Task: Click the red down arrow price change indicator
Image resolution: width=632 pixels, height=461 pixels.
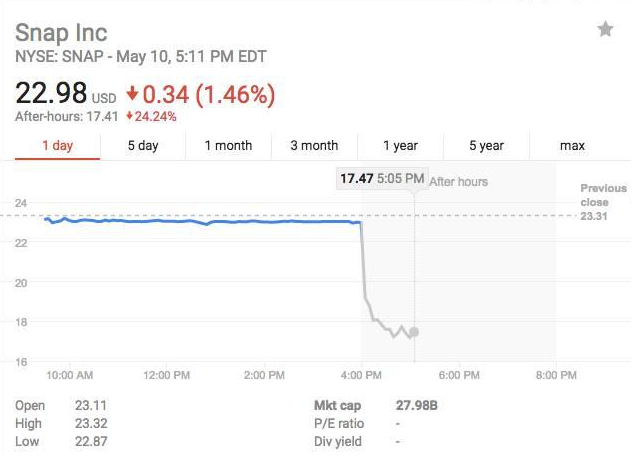Action: tap(133, 95)
